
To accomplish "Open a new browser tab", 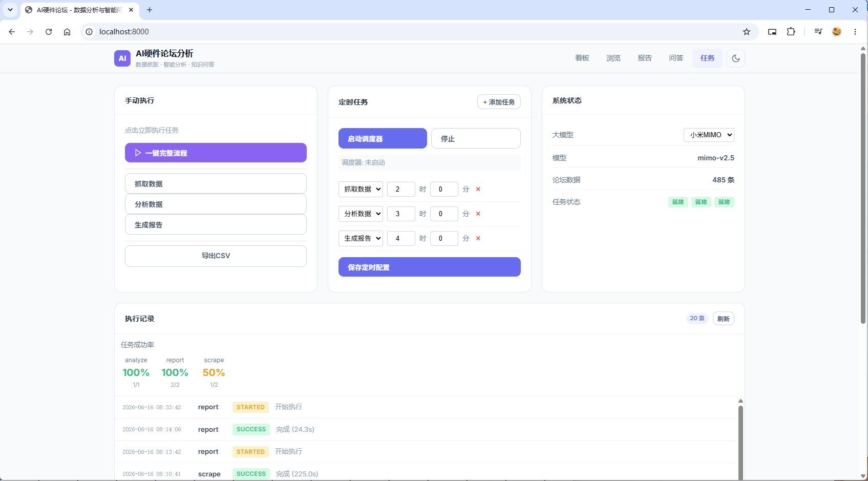I will [150, 10].
